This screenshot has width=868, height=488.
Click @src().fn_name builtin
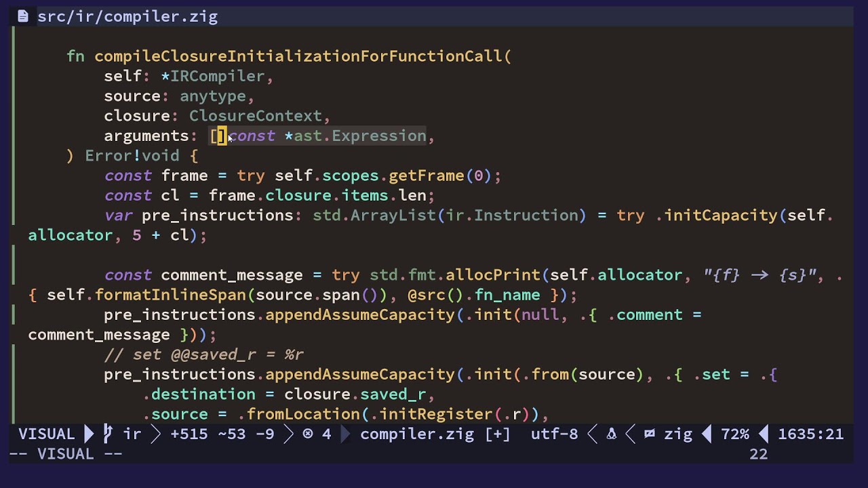coord(473,295)
